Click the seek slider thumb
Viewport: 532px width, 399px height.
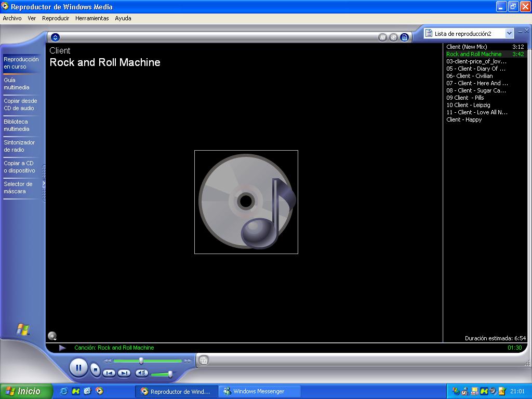141,361
